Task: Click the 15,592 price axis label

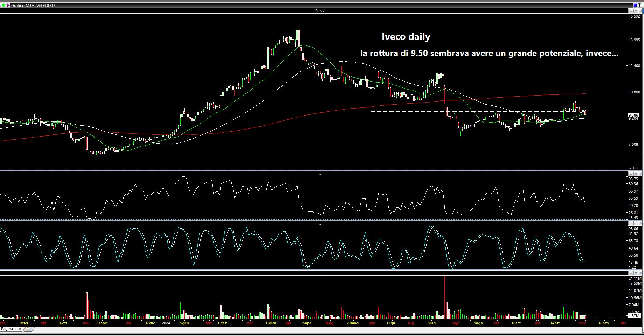Action: [x=635, y=16]
